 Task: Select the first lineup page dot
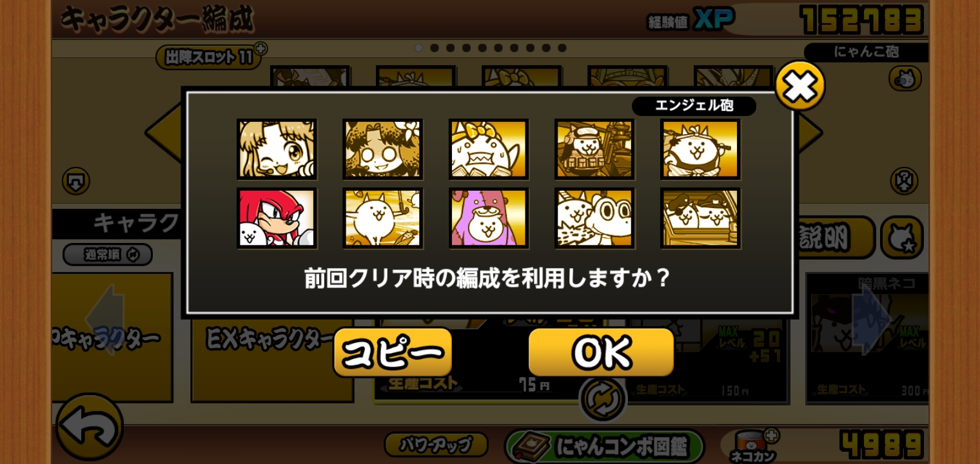418,48
